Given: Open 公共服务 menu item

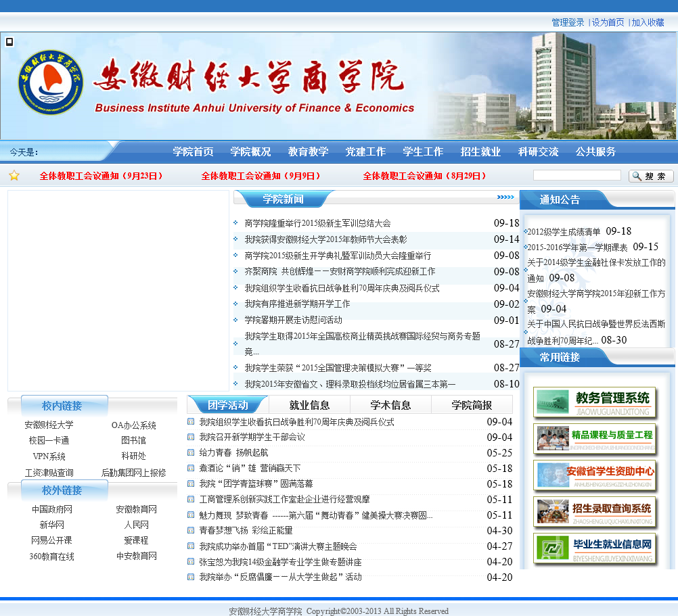Looking at the screenshot, I should (x=595, y=151).
